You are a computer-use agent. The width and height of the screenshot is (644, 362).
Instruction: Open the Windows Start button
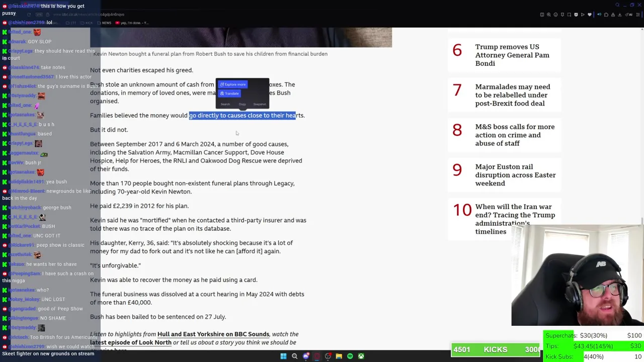[283, 356]
